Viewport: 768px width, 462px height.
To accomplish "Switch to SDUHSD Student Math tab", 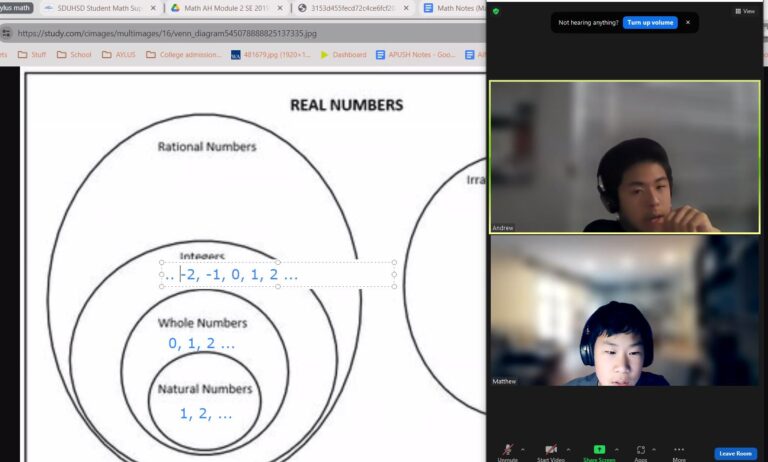I will (98, 8).
